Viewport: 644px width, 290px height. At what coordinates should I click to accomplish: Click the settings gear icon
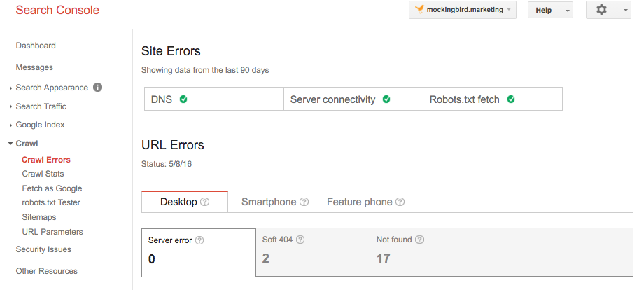click(601, 10)
